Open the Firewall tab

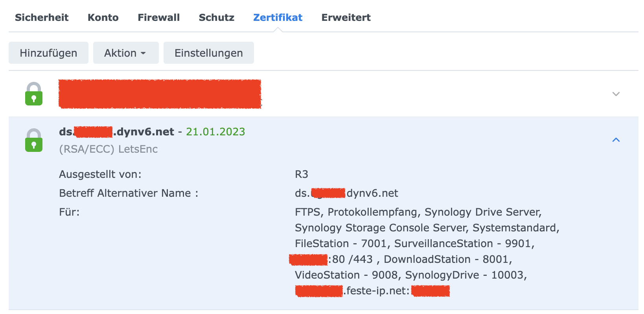pyautogui.click(x=158, y=18)
